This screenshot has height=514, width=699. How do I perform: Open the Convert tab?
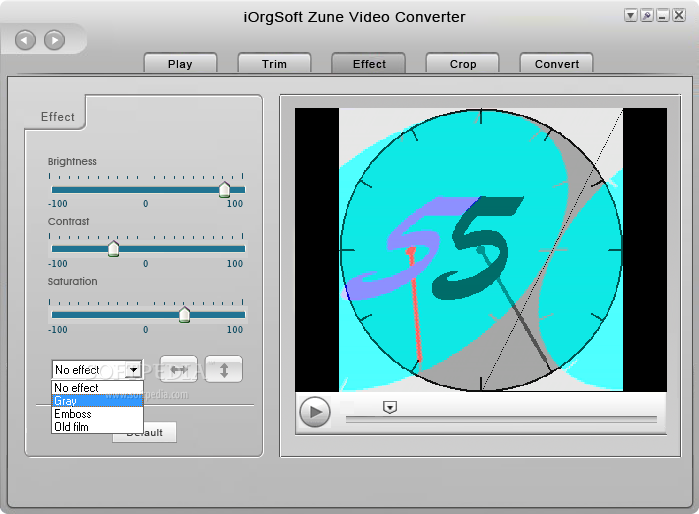(557, 63)
